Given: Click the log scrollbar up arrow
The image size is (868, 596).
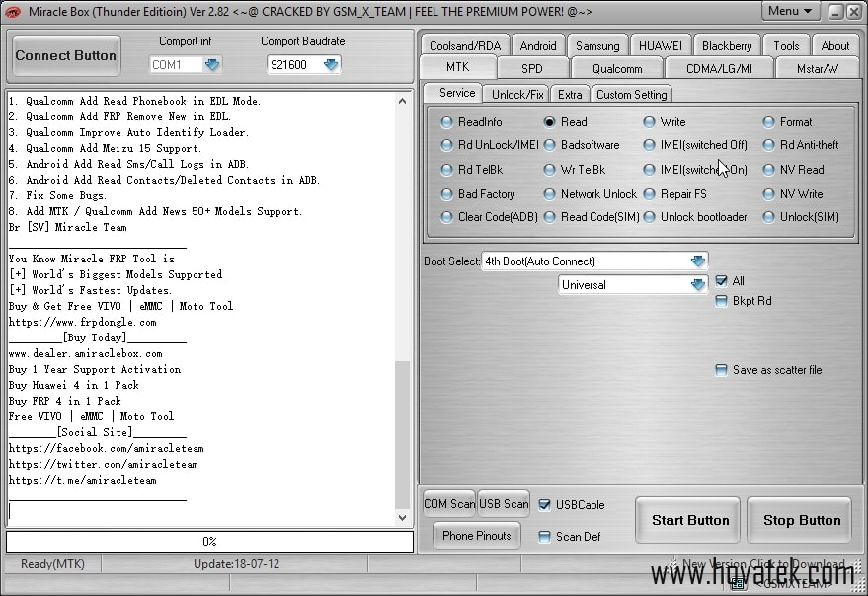Looking at the screenshot, I should pyautogui.click(x=403, y=101).
